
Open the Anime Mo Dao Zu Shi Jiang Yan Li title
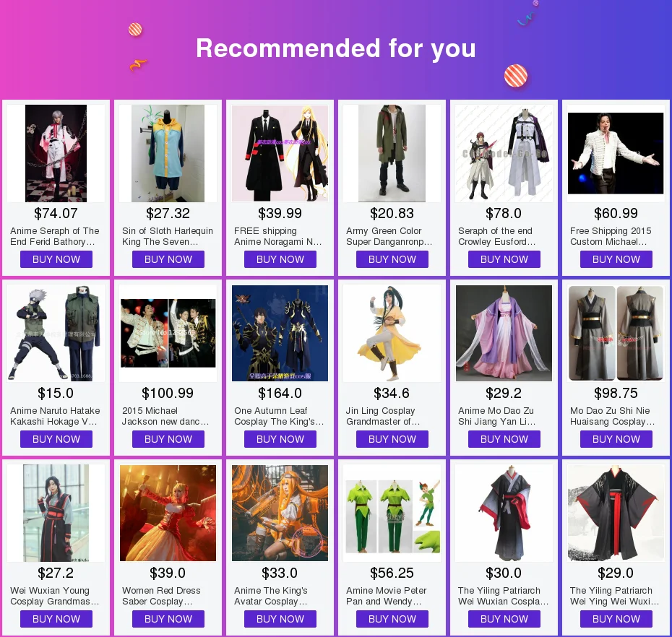(497, 416)
